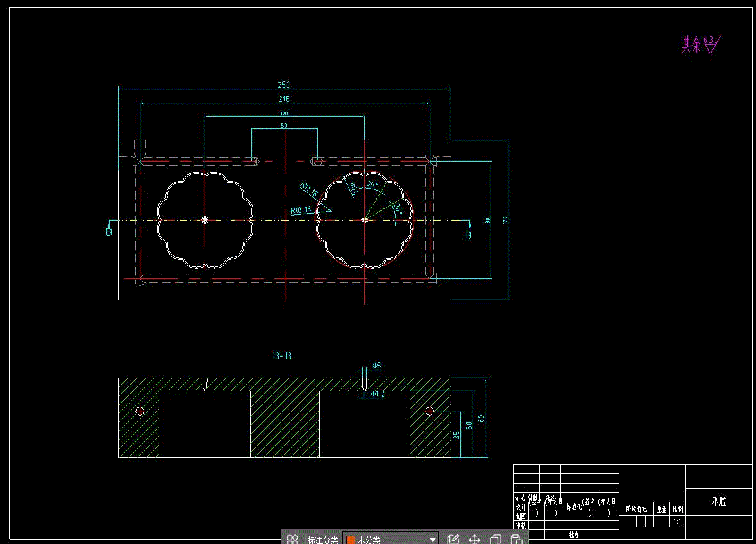Click the edit annotation pencil icon
The image size is (756, 544).
(453, 539)
